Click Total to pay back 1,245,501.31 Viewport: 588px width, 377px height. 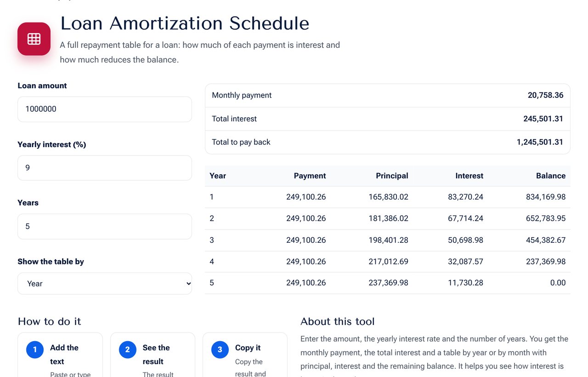pyautogui.click(x=540, y=142)
